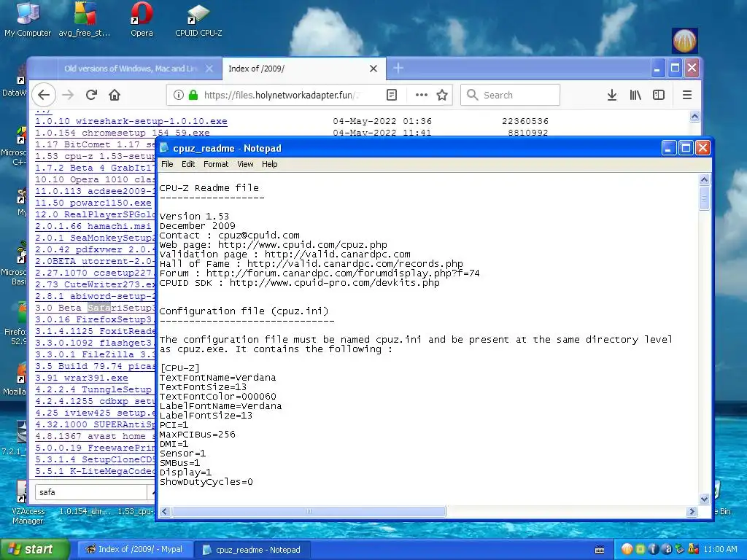
Task: Switch to cpuz_readme - Notepad taskbar button
Action: (x=252, y=549)
